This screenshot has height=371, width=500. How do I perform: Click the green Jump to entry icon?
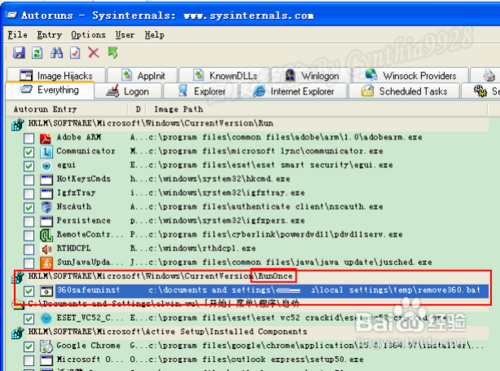[113, 53]
